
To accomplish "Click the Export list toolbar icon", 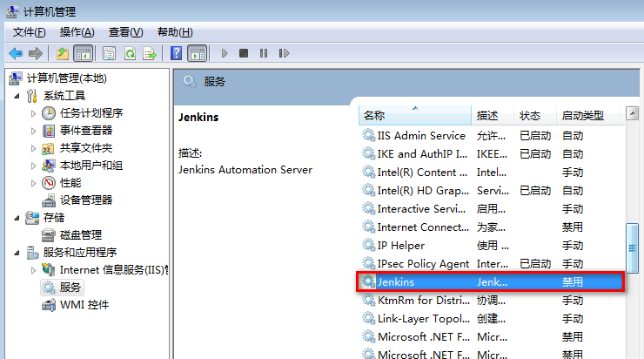I will pyautogui.click(x=150, y=53).
